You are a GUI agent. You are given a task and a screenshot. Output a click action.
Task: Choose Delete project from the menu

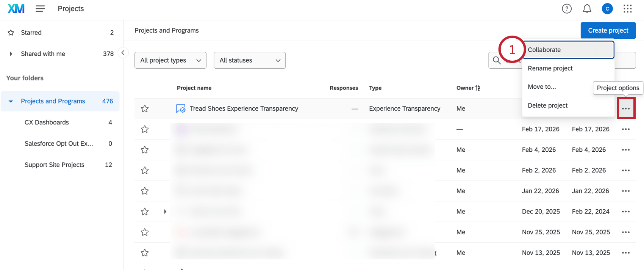[547, 105]
